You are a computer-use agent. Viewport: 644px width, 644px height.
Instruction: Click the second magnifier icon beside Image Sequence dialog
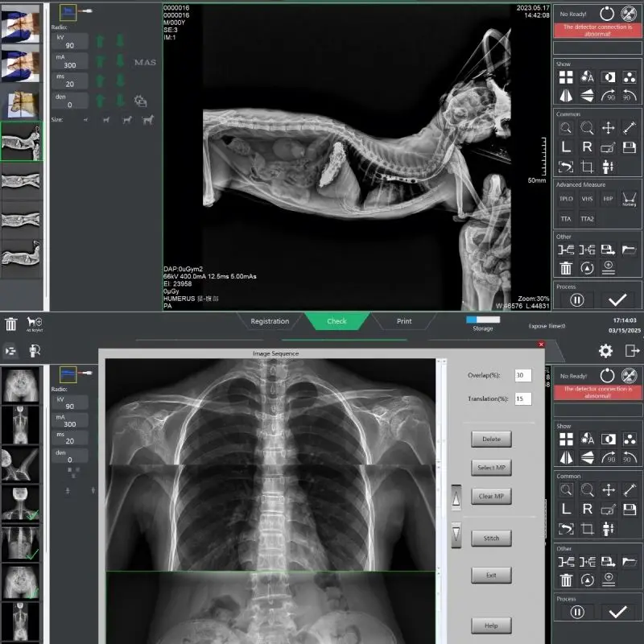pyautogui.click(x=588, y=489)
